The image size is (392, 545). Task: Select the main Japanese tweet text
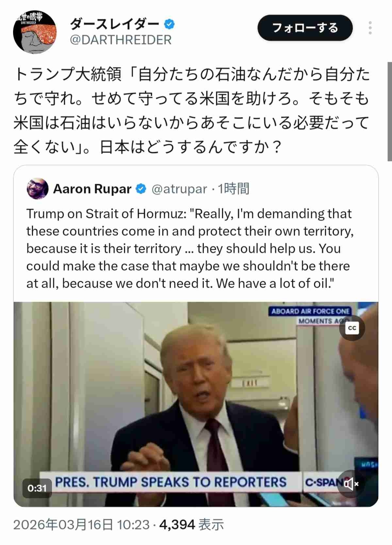191,111
